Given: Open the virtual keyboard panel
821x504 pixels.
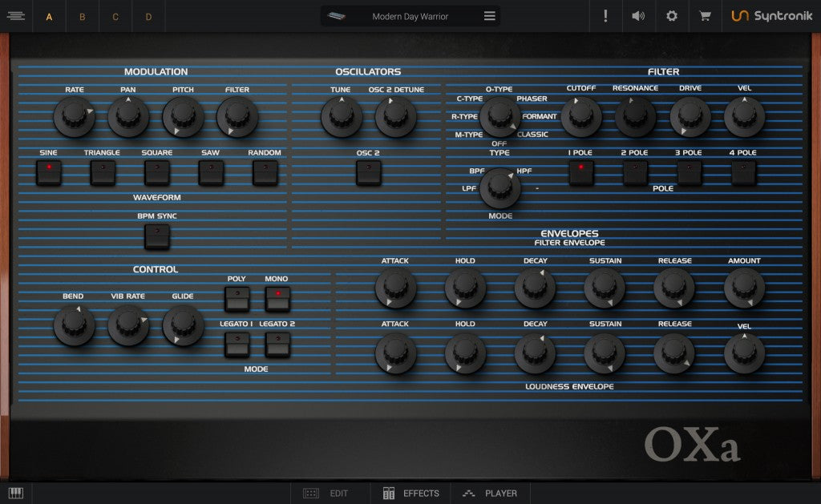Looking at the screenshot, I should point(16,493).
